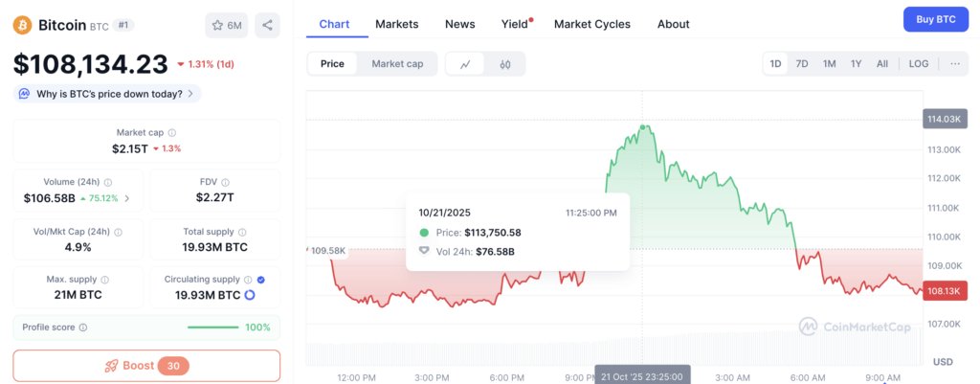Select the 7D time range
The height and width of the screenshot is (384, 980).
click(x=802, y=64)
